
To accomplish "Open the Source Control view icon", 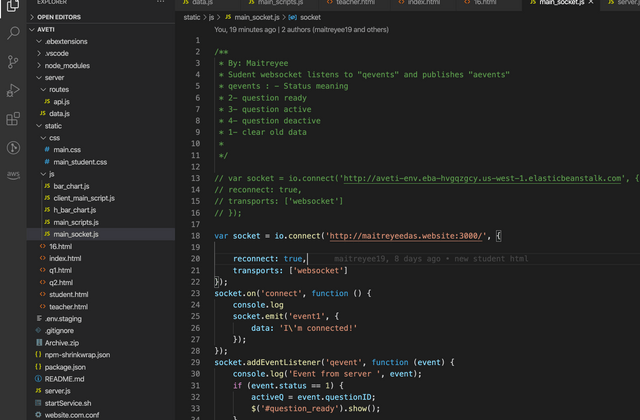I will pos(13,62).
